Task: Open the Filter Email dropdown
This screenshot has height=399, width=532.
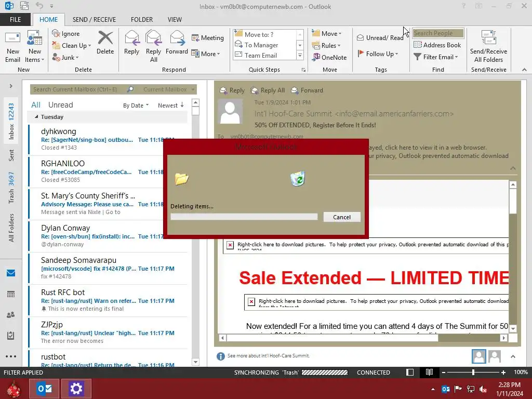Action: tap(436, 57)
